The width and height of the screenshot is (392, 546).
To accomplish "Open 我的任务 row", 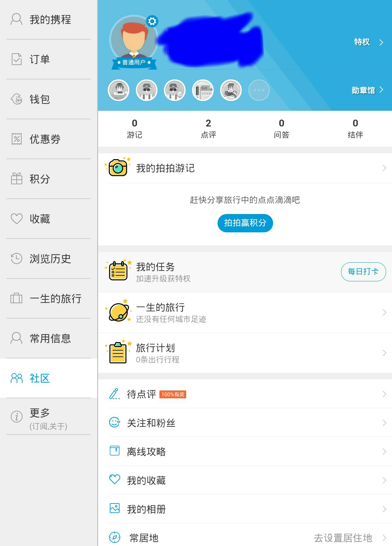I will [245, 272].
